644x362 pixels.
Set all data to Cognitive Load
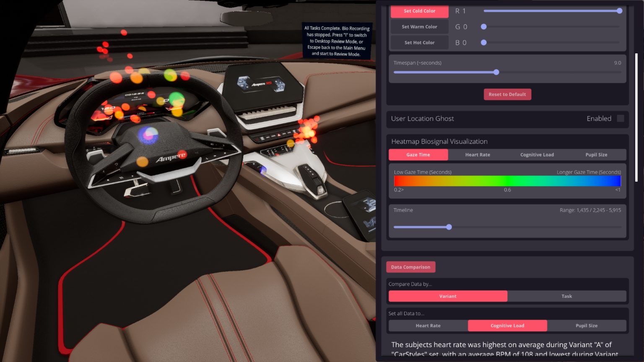(507, 326)
